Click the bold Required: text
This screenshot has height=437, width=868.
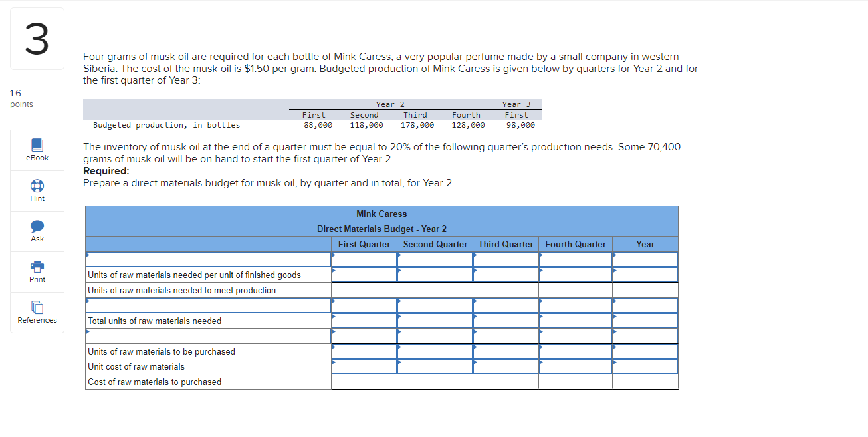[106, 171]
